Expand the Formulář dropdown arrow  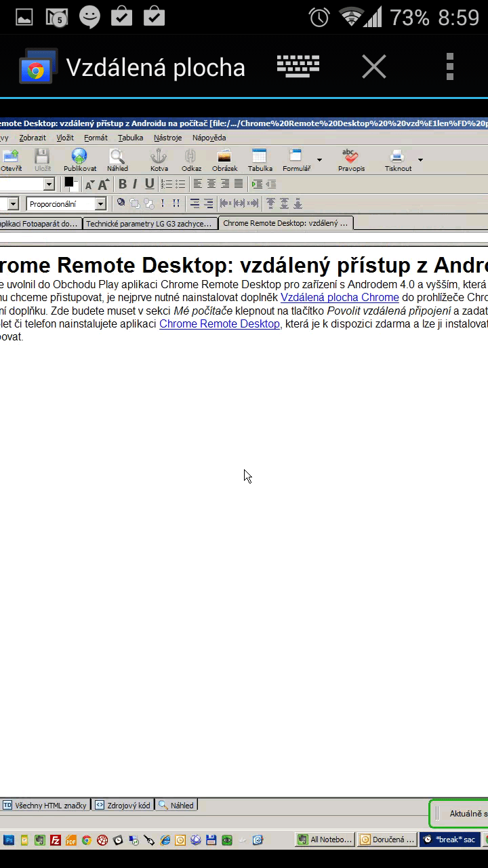319,160
